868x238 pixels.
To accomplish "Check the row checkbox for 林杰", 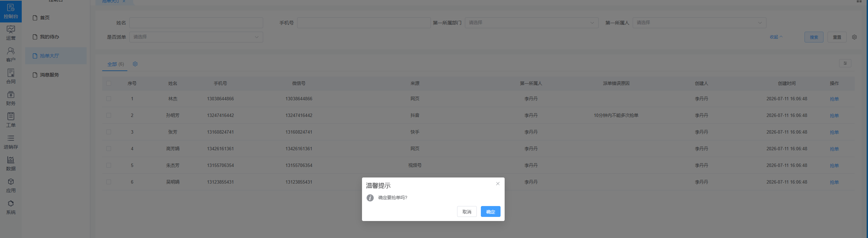I will [x=109, y=99].
